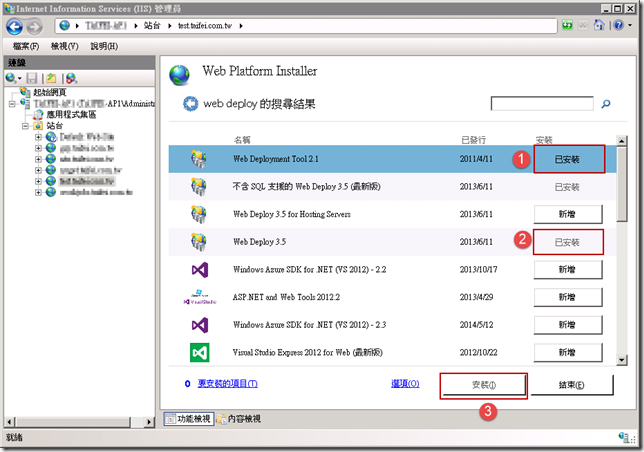The image size is (644, 452).
Task: Click the Visual Studio icon for Azure SDK 2.2
Action: click(x=200, y=270)
